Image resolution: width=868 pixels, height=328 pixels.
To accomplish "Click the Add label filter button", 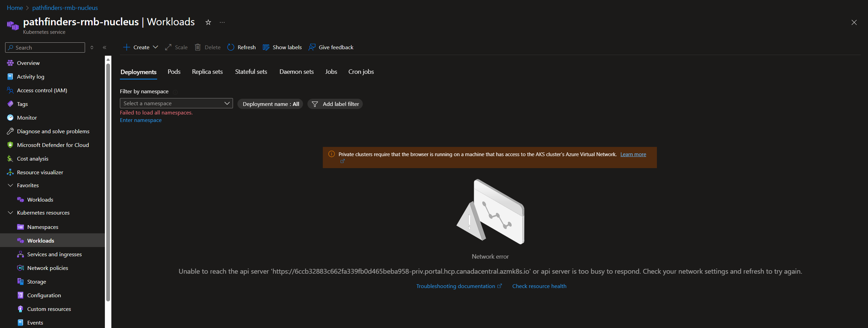I will pos(335,104).
